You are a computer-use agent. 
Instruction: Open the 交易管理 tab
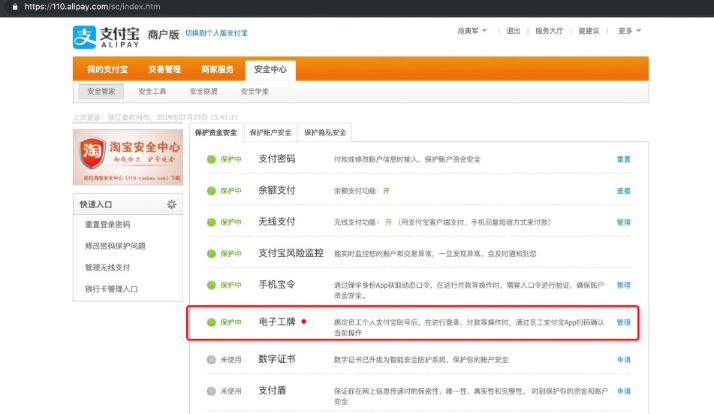coord(164,69)
